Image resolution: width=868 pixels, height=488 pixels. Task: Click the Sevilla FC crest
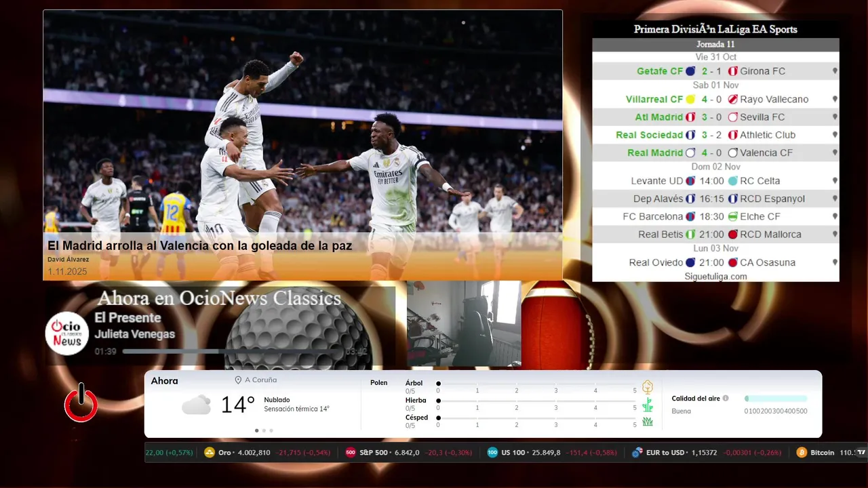[x=732, y=117]
